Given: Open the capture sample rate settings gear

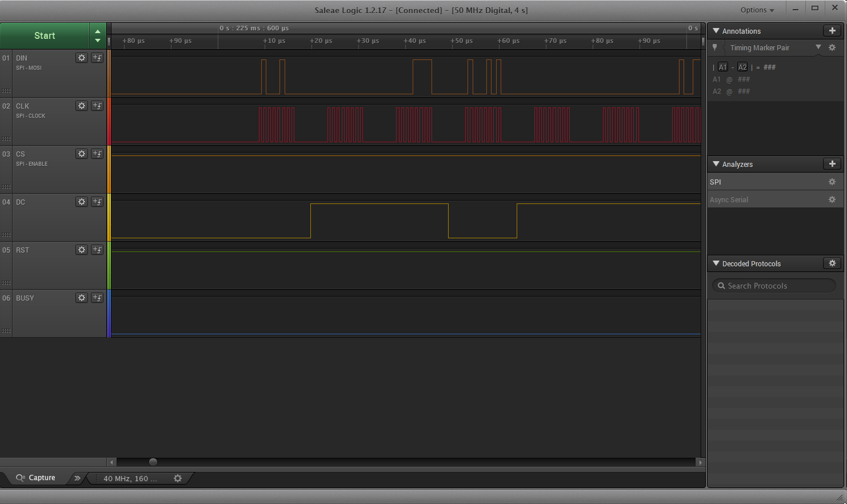Looking at the screenshot, I should point(178,478).
